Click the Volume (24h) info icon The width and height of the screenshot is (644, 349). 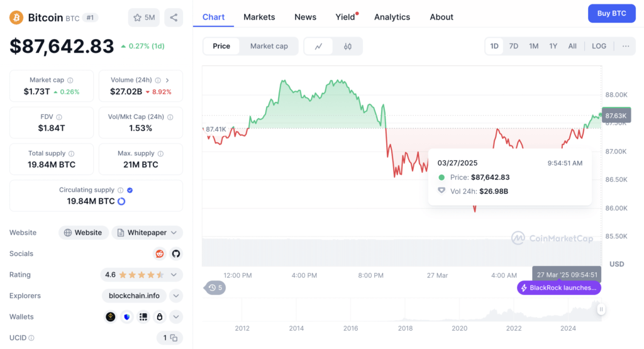click(x=158, y=80)
